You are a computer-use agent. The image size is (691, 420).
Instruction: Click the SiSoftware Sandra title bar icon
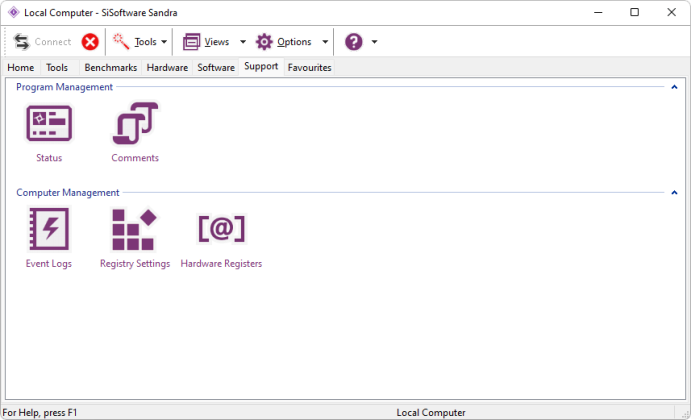pos(14,12)
